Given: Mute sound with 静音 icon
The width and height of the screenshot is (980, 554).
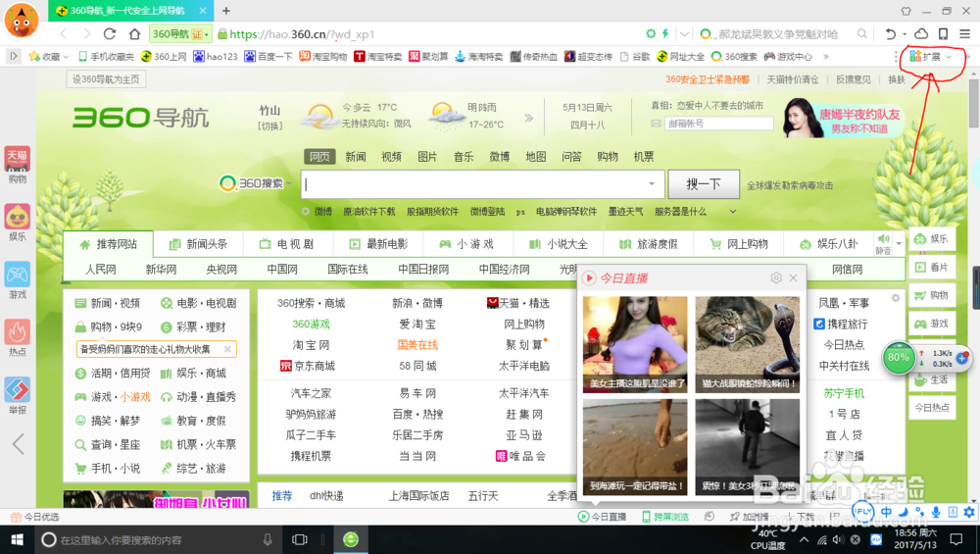Looking at the screenshot, I should pyautogui.click(x=883, y=244).
